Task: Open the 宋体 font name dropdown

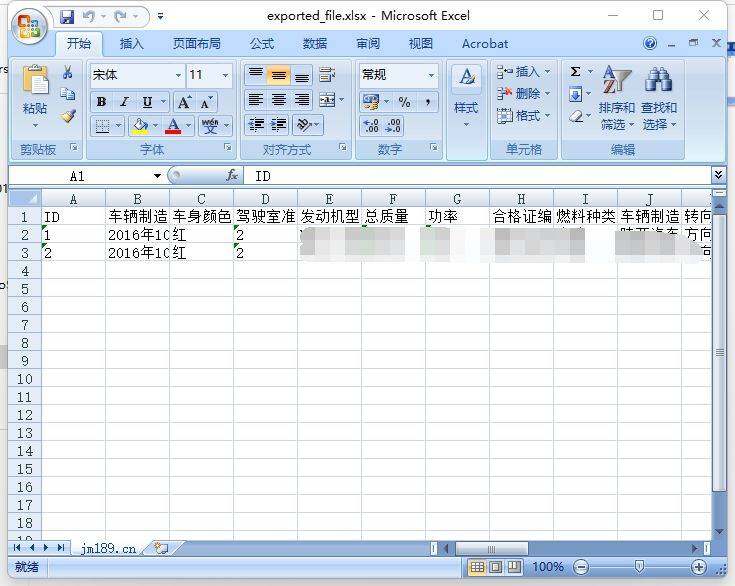Action: coord(178,75)
